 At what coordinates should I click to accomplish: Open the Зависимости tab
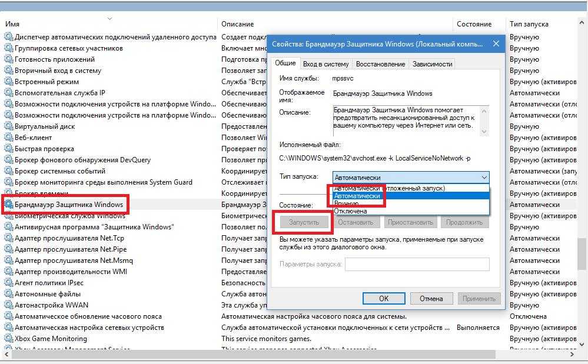coord(432,64)
